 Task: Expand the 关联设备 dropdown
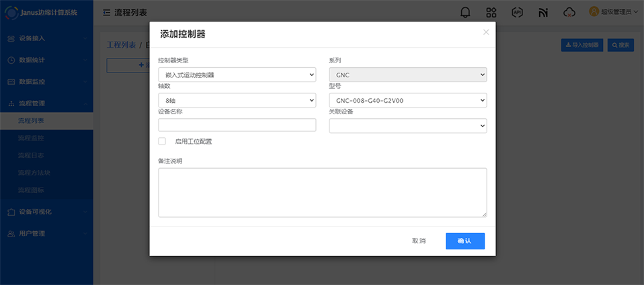(x=407, y=126)
